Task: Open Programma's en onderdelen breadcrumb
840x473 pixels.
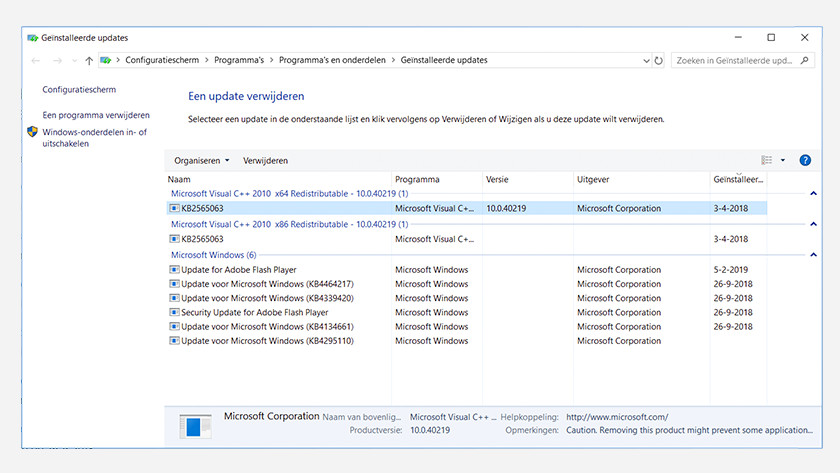Action: 332,60
